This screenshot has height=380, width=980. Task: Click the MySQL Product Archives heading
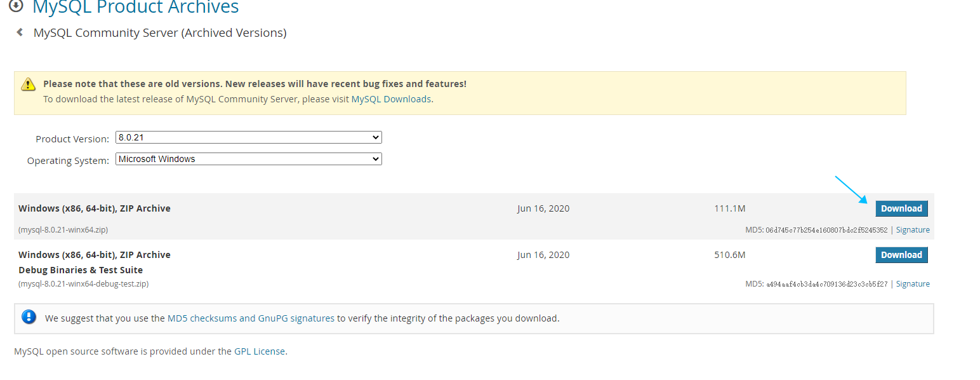(x=136, y=7)
